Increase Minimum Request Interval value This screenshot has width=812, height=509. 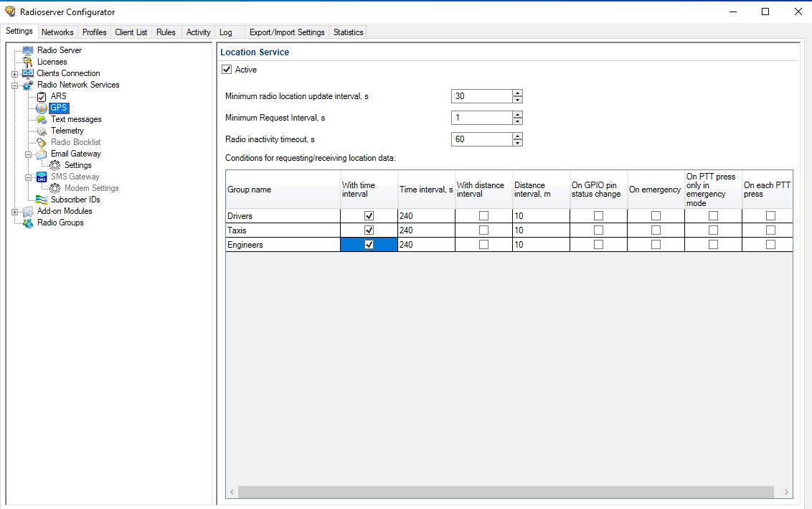(x=517, y=115)
